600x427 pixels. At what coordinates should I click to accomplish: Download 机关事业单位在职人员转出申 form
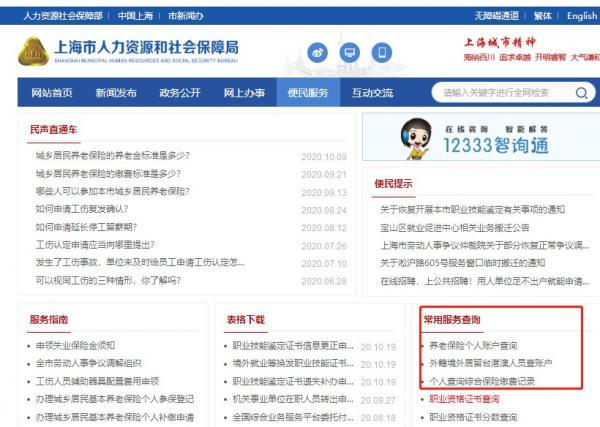(293, 399)
